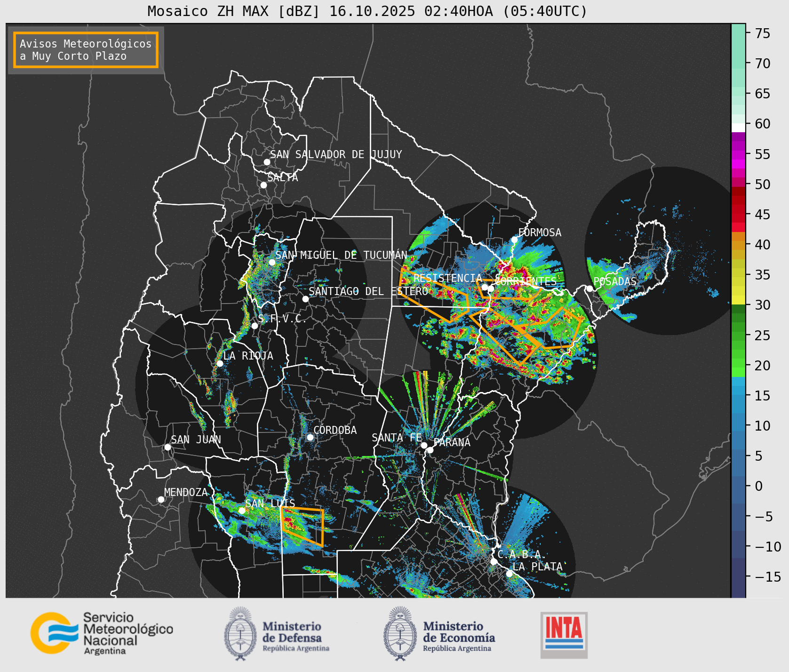Click the POSADAS map label
789x672 pixels.
pos(615,281)
